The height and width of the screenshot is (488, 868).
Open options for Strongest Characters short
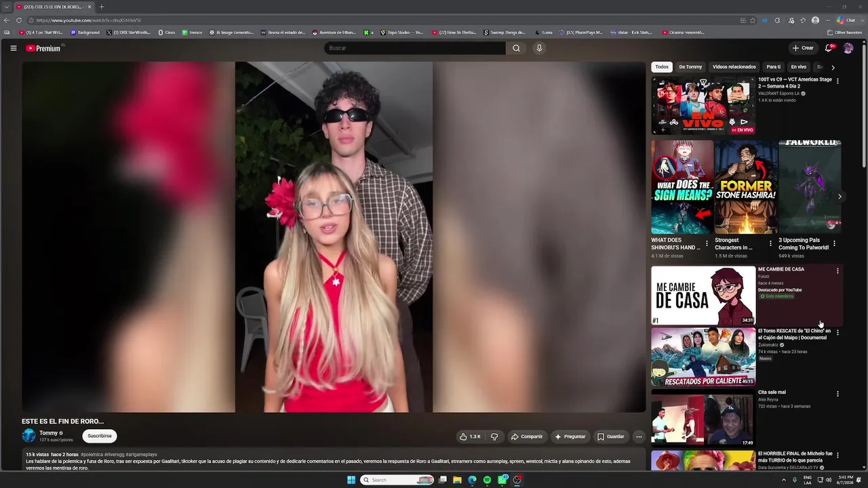click(770, 243)
